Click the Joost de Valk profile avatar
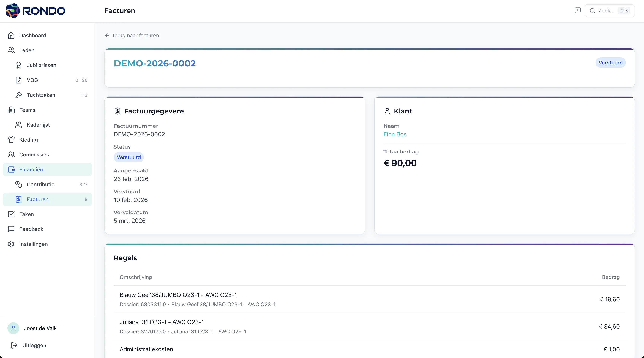 (13, 328)
